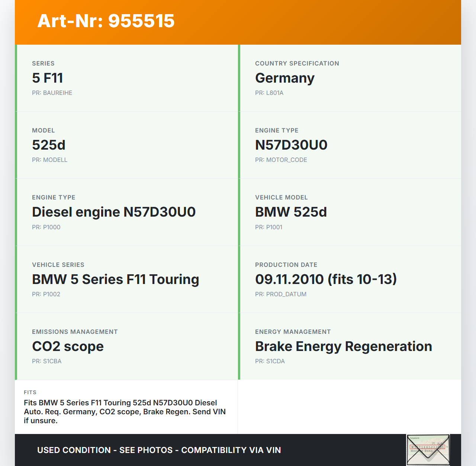This screenshot has width=476, height=466.
Task: Select the Diesel engine N57D30U0 card
Action: 126,212
